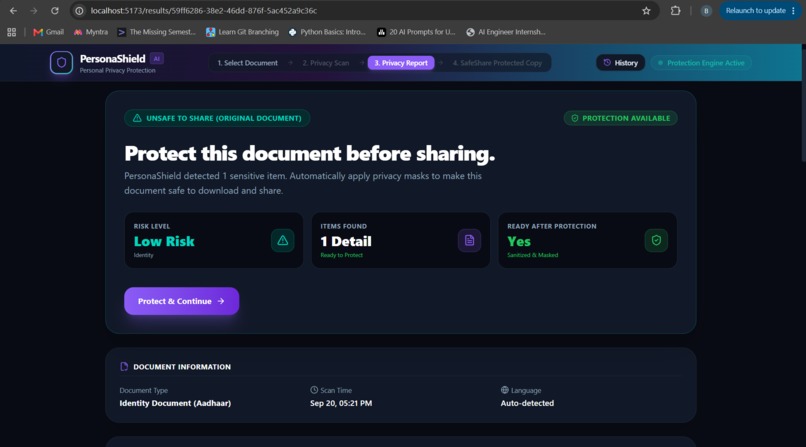This screenshot has height=447, width=806.
Task: Open the apps grid icon in bookmarks bar
Action: click(12, 32)
